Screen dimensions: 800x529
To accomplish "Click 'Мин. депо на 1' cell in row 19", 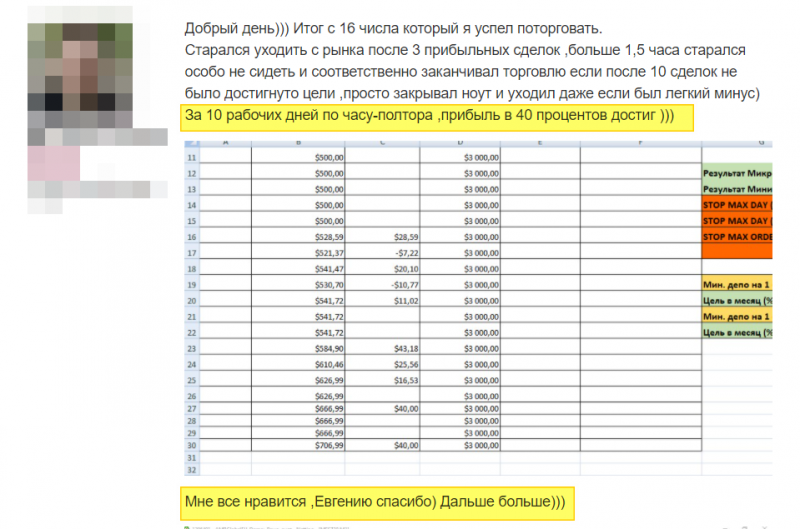I will click(x=737, y=285).
